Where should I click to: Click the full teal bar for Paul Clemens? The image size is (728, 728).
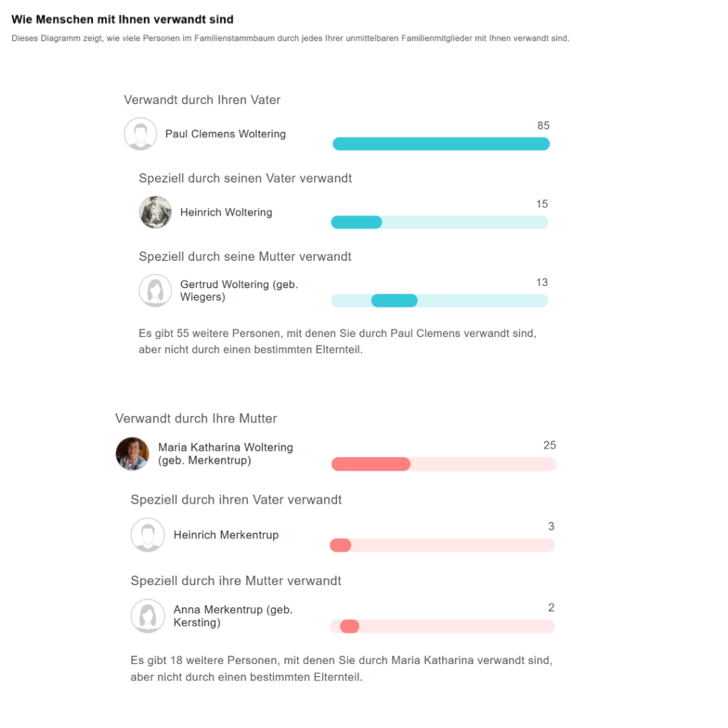441,144
